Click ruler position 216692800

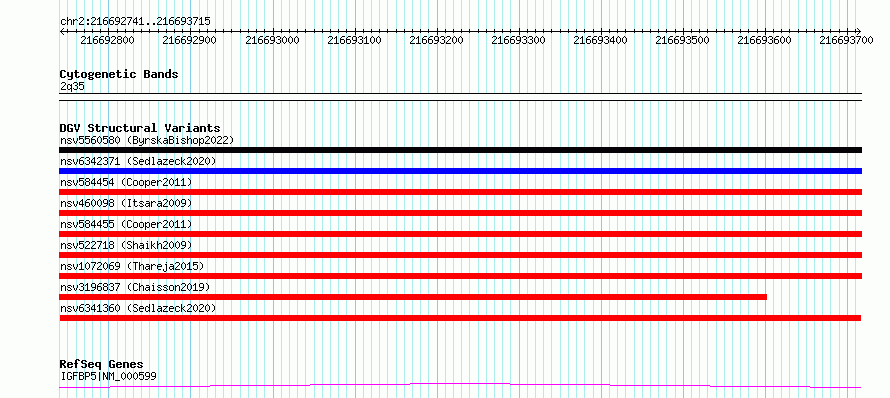[x=108, y=40]
